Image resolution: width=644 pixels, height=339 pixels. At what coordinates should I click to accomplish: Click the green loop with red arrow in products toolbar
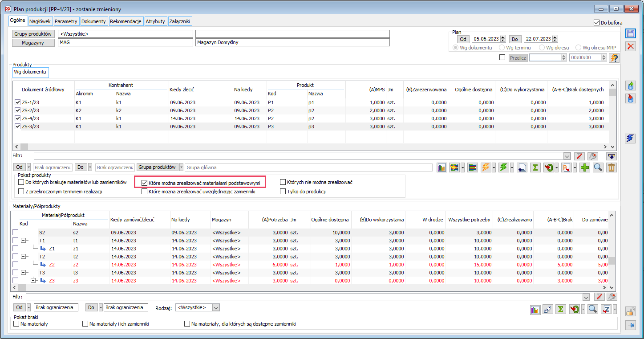coord(548,167)
